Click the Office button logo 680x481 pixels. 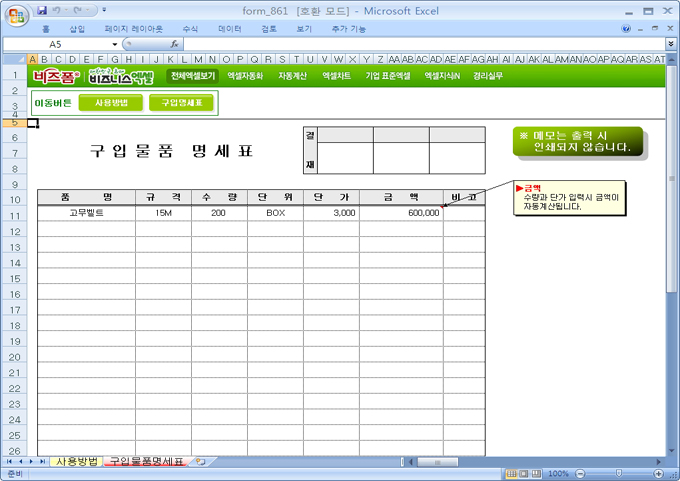(x=17, y=12)
